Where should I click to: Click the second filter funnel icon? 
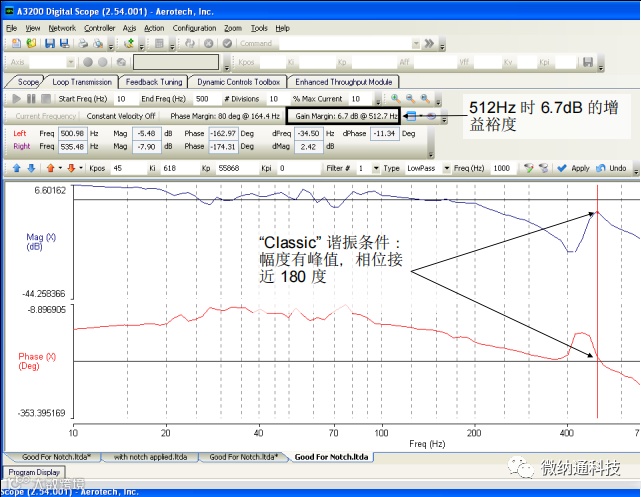(x=543, y=168)
